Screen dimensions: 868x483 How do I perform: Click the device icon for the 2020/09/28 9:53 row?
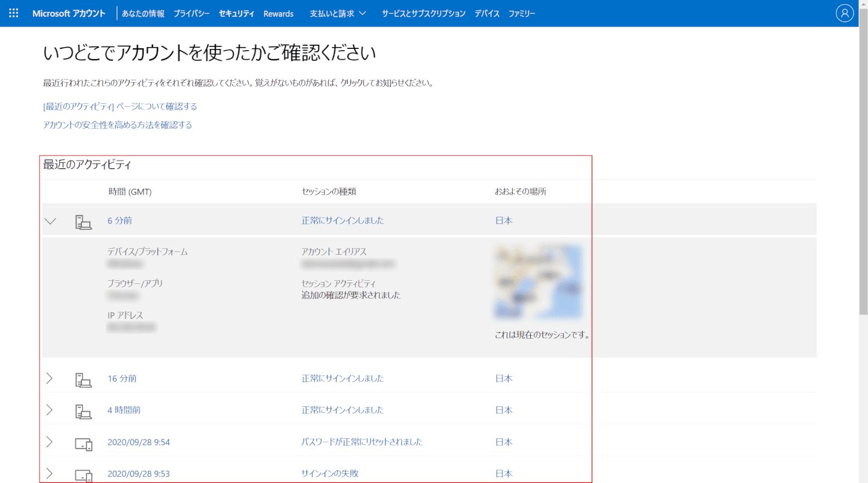[x=84, y=475]
